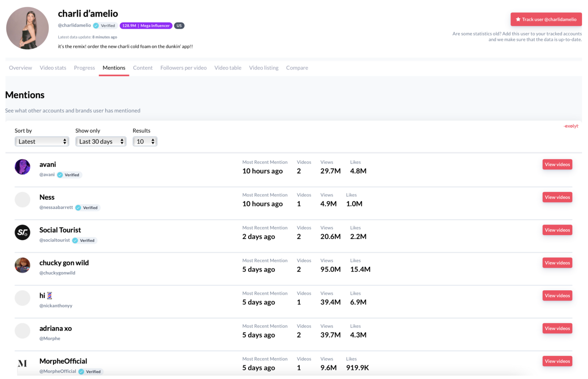The height and width of the screenshot is (379, 588).
Task: Open the @chuckygonwild handle link
Action: pos(57,273)
